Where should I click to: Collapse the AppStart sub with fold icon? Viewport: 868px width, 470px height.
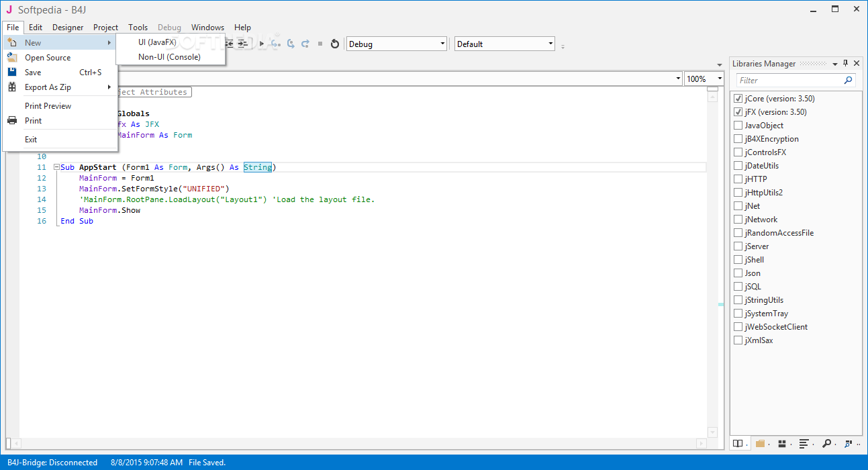tap(56, 167)
